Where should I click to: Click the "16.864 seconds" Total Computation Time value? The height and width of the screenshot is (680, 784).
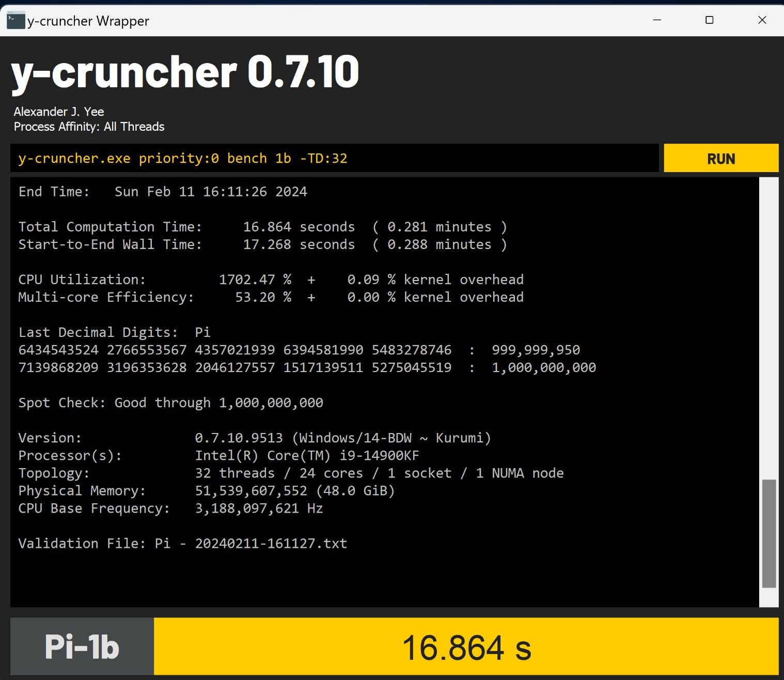click(299, 227)
